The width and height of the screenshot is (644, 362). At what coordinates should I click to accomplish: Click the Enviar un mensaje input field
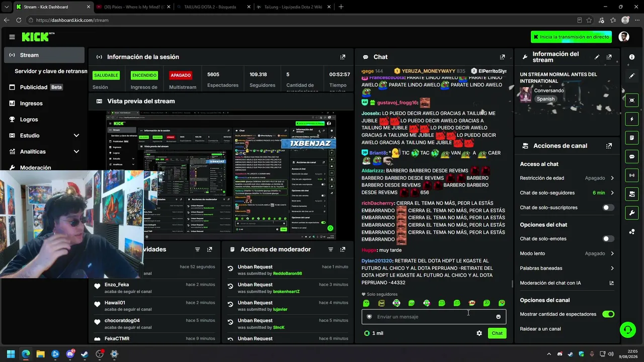point(434,317)
